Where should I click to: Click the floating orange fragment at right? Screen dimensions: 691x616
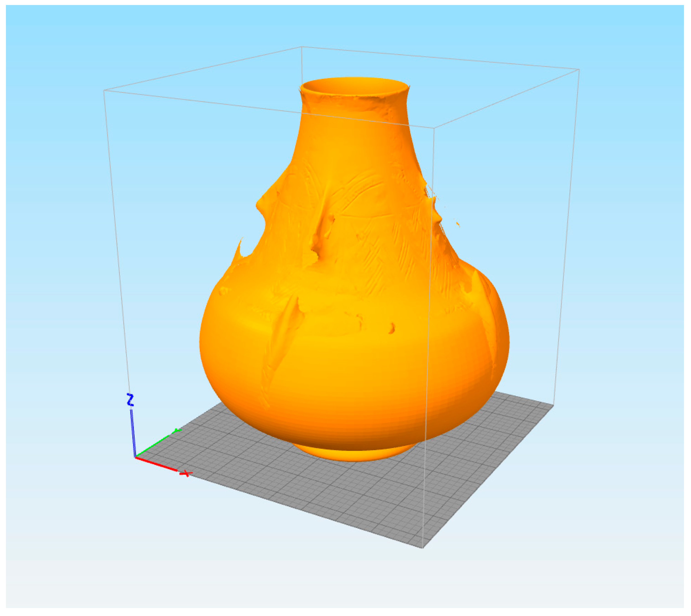[x=458, y=223]
